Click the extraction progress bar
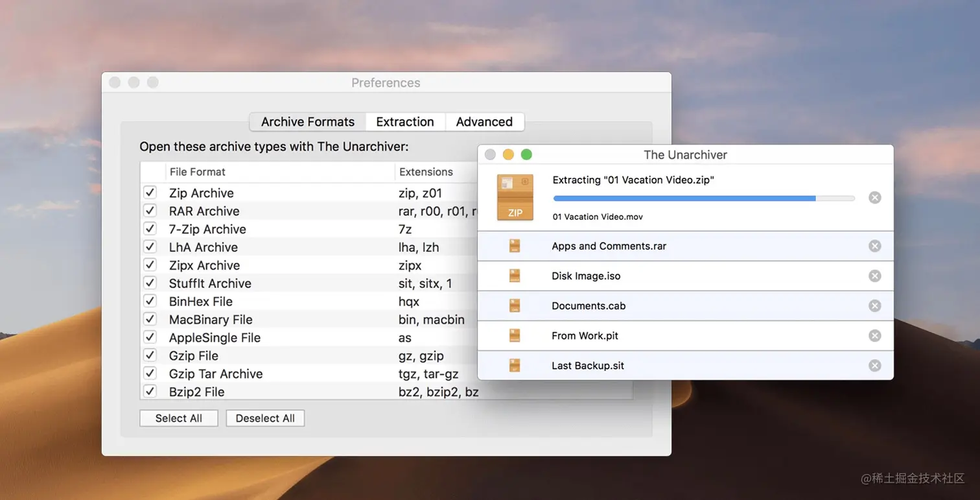This screenshot has width=980, height=500. point(704,198)
